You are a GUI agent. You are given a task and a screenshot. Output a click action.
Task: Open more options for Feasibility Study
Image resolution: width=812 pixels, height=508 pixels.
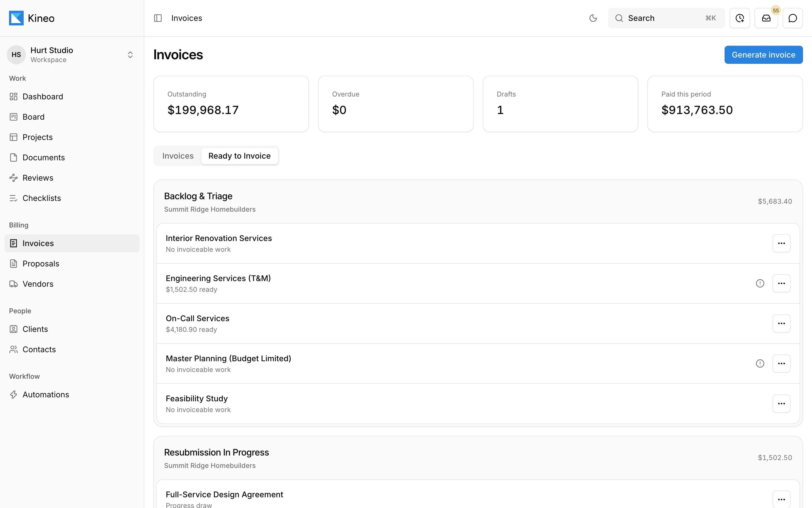(781, 404)
